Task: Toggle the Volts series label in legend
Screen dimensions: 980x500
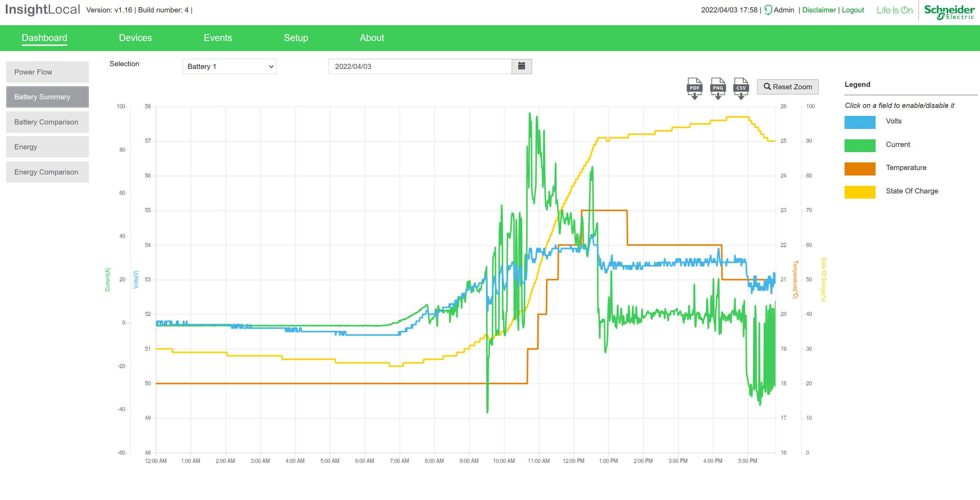Action: (893, 121)
